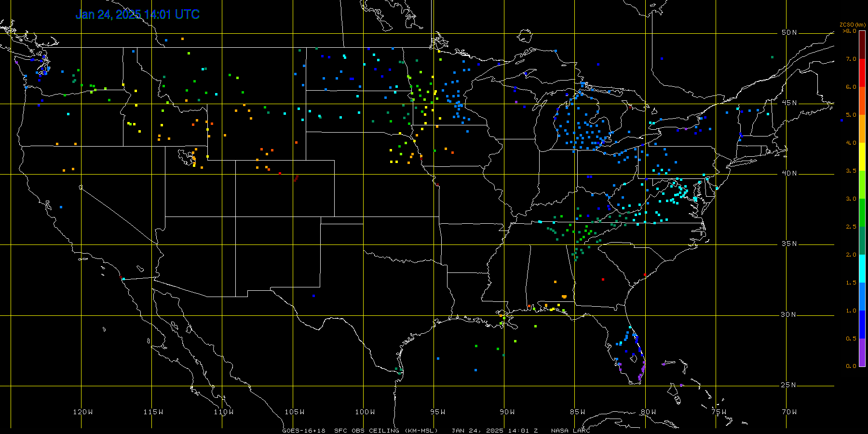This screenshot has width=868, height=434.
Task: Click the "2.5" legend value
Action: click(x=851, y=227)
